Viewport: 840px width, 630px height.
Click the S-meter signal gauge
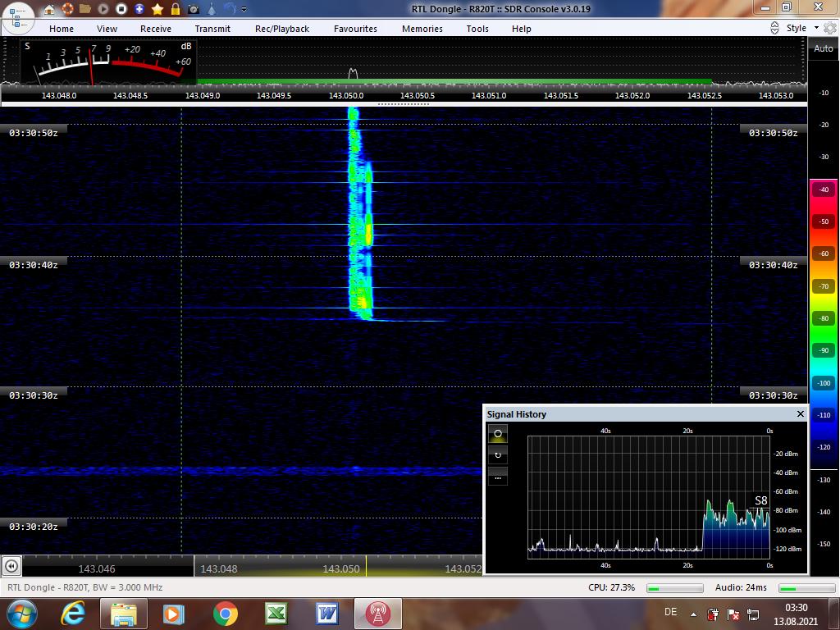pos(108,62)
